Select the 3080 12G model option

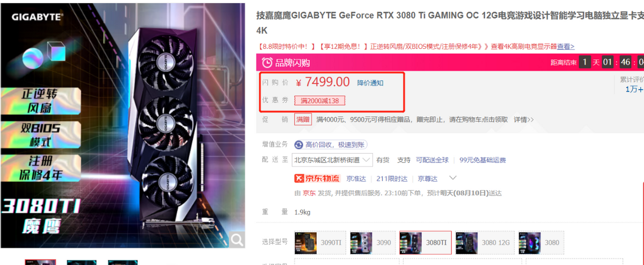point(485,242)
